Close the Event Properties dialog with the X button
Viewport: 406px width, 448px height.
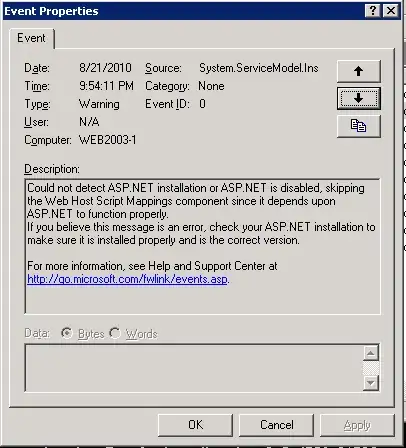click(x=391, y=11)
